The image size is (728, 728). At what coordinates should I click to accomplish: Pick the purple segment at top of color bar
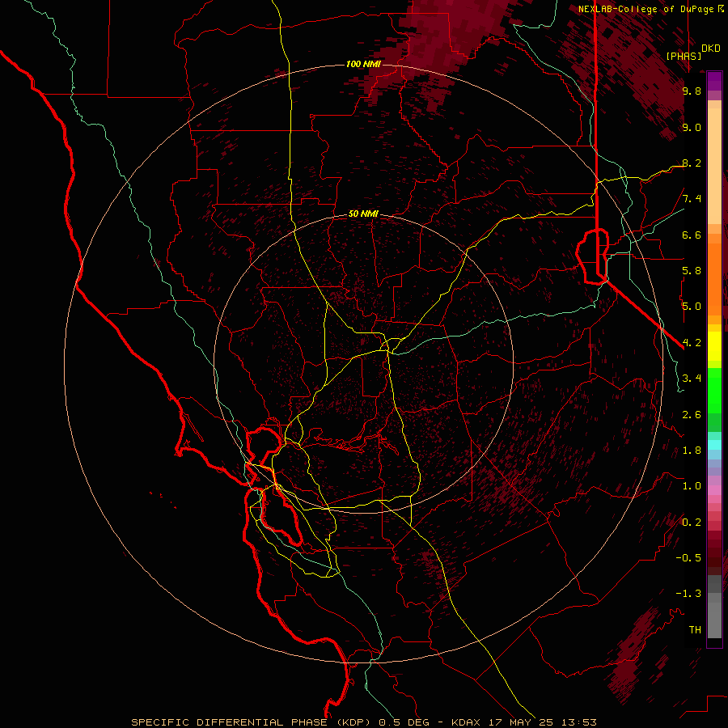714,81
